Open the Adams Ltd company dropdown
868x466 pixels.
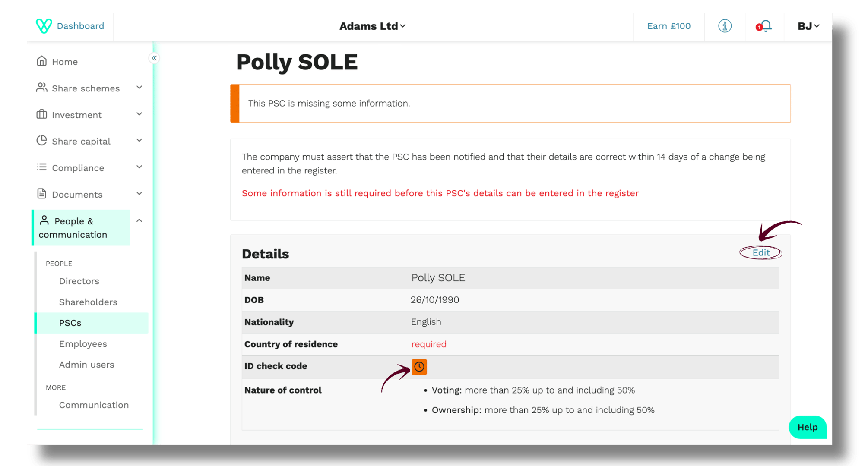[372, 26]
